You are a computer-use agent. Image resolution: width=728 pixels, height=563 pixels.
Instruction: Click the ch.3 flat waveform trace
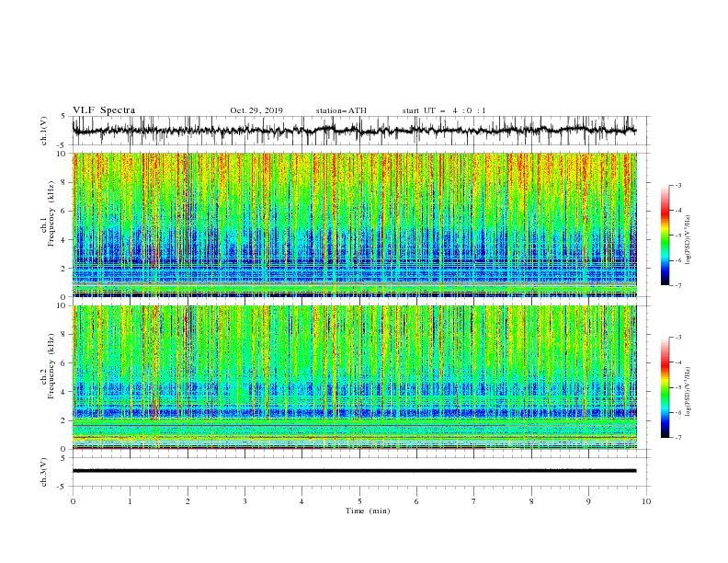354,471
